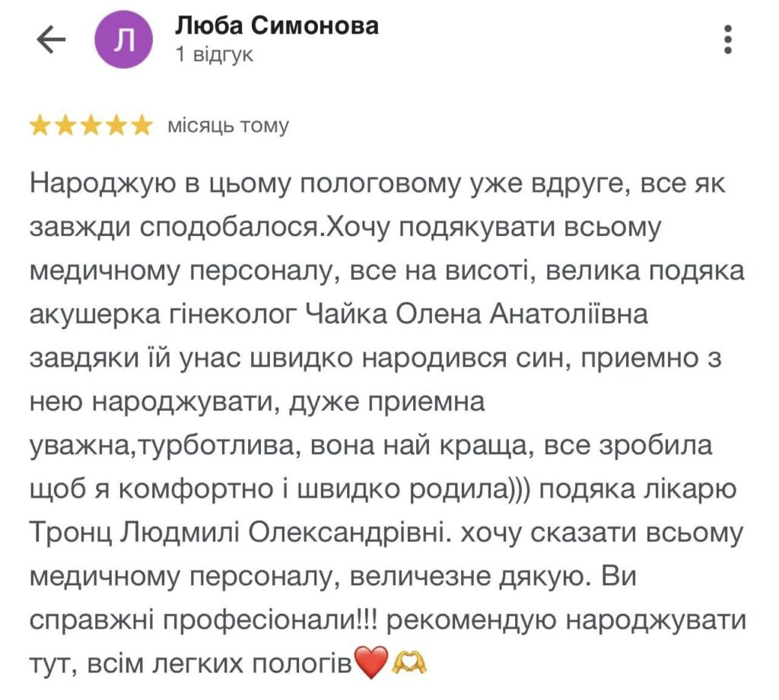Tap the purple 'Л' profile avatar

coord(122,42)
